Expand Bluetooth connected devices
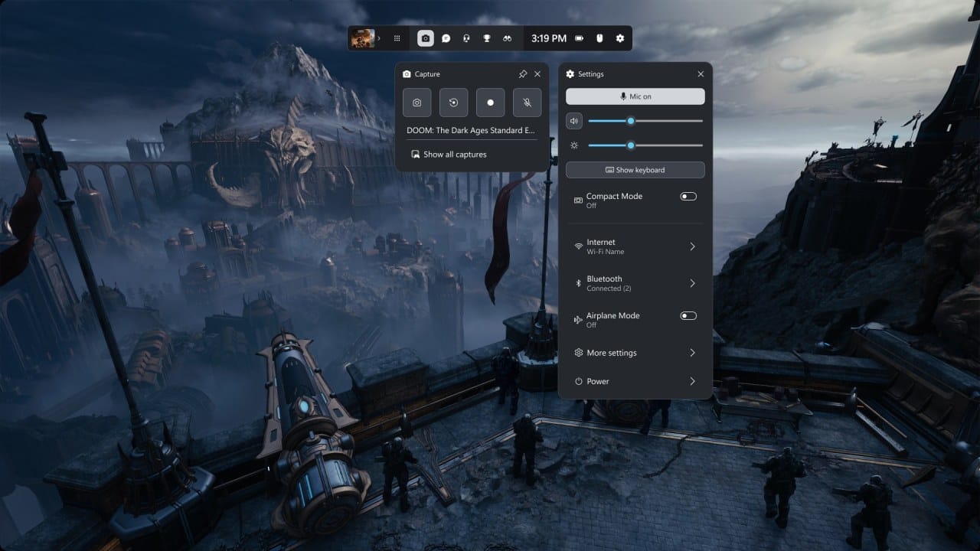Screen dimensions: 980x551 [635, 282]
